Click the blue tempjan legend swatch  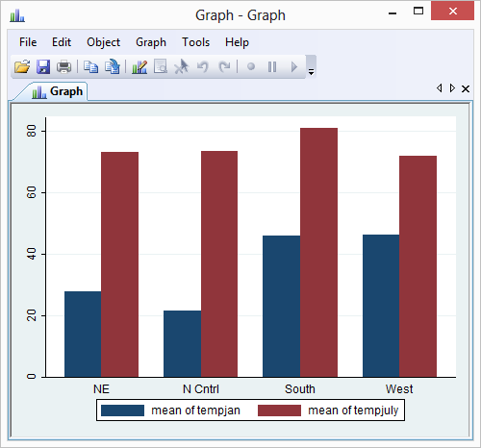[x=122, y=411]
